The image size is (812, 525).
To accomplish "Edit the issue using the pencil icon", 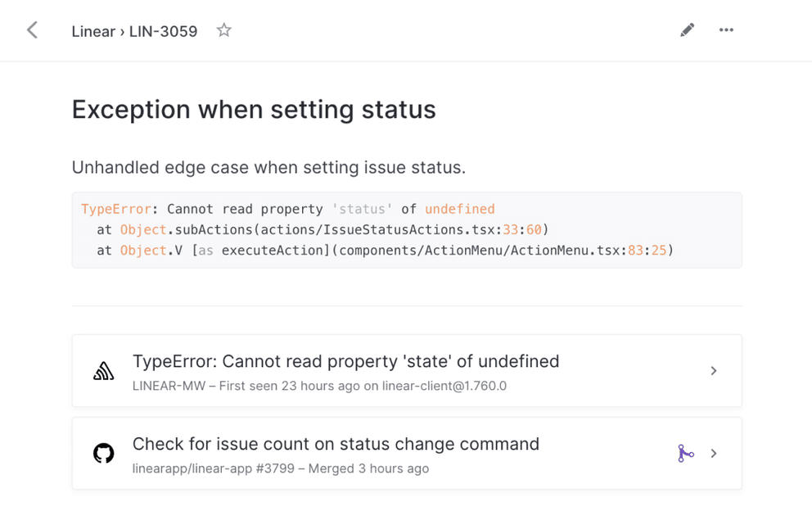I will 687,29.
